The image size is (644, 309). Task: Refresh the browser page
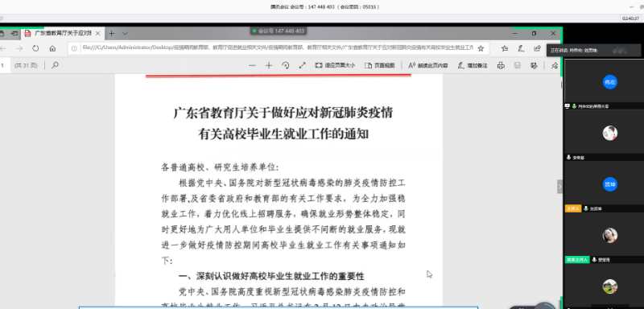(x=35, y=48)
